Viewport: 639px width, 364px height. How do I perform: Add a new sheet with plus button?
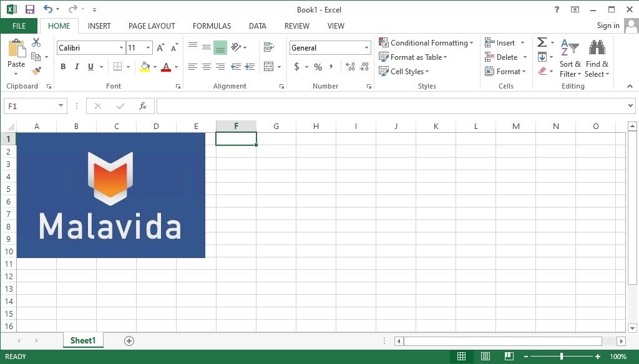coord(129,341)
